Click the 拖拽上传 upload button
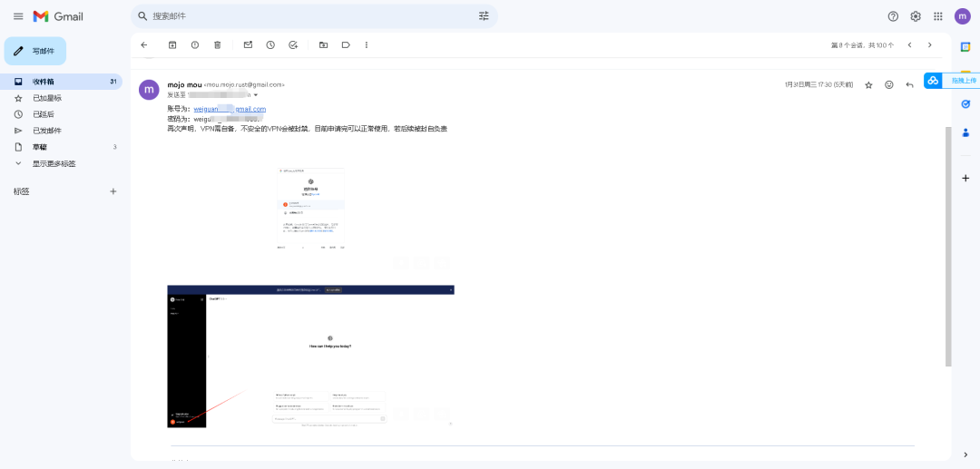980x469 pixels. point(952,81)
